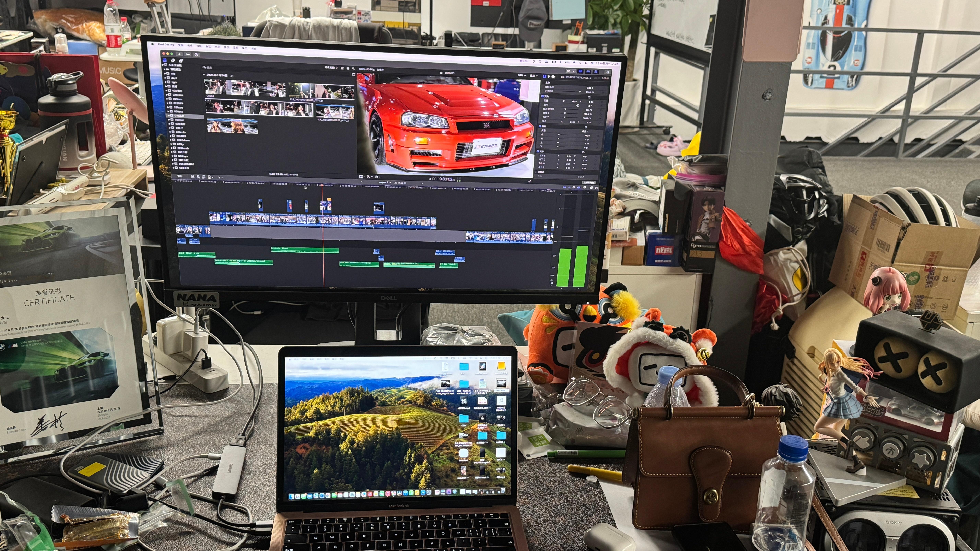The height and width of the screenshot is (551, 980).
Task: Click Spotlight search icon in menu bar
Action: [580, 63]
